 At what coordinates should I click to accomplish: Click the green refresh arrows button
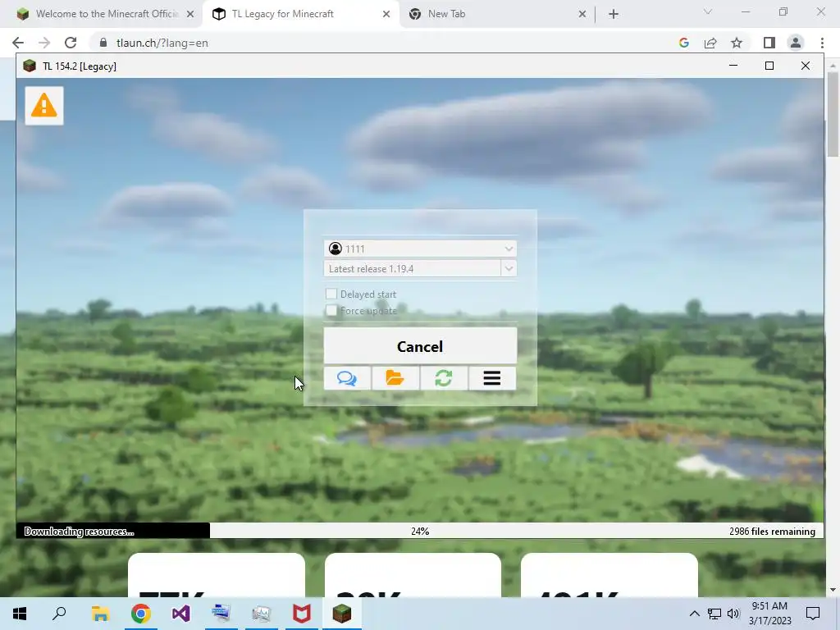click(444, 378)
